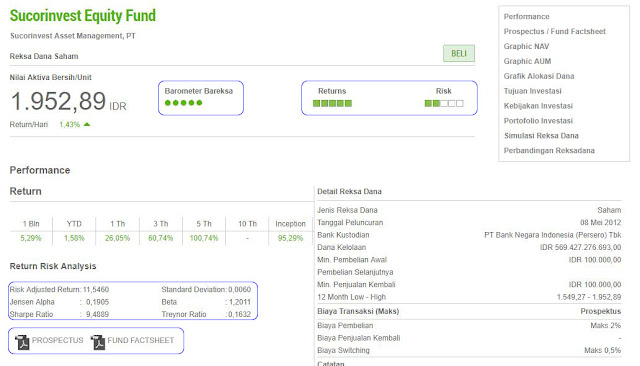Screen dimensions: 640x366
Task: Open the PROSPECTUS document link
Action: 58,340
